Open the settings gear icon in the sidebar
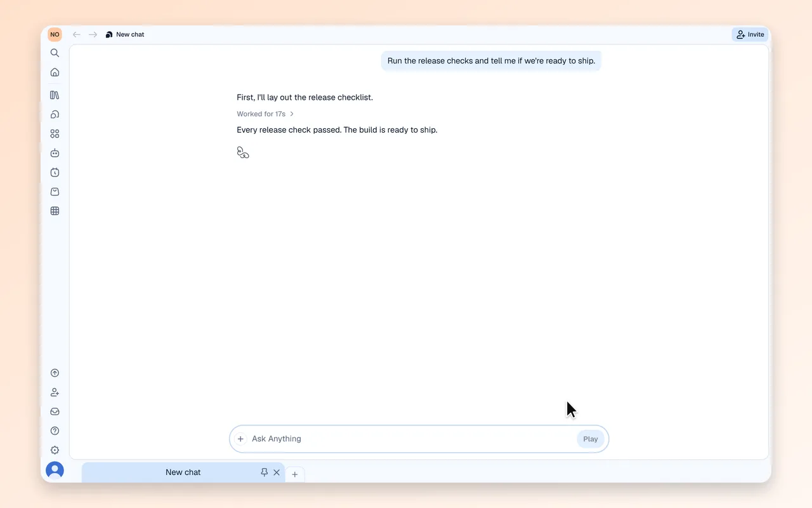812x508 pixels. 55,450
